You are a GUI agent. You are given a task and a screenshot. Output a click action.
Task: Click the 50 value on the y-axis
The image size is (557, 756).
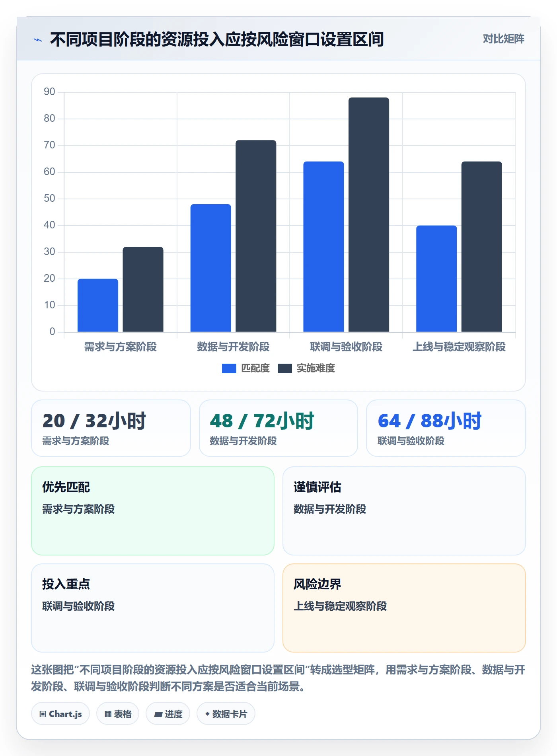(x=49, y=199)
